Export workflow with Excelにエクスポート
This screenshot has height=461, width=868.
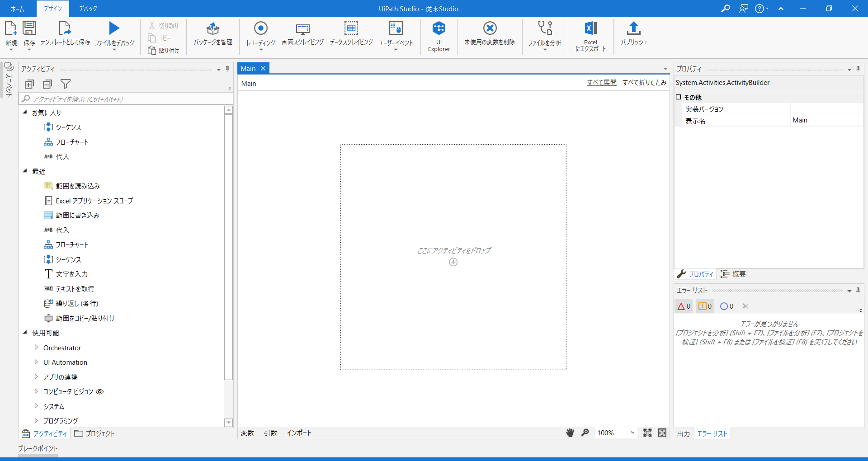point(590,36)
